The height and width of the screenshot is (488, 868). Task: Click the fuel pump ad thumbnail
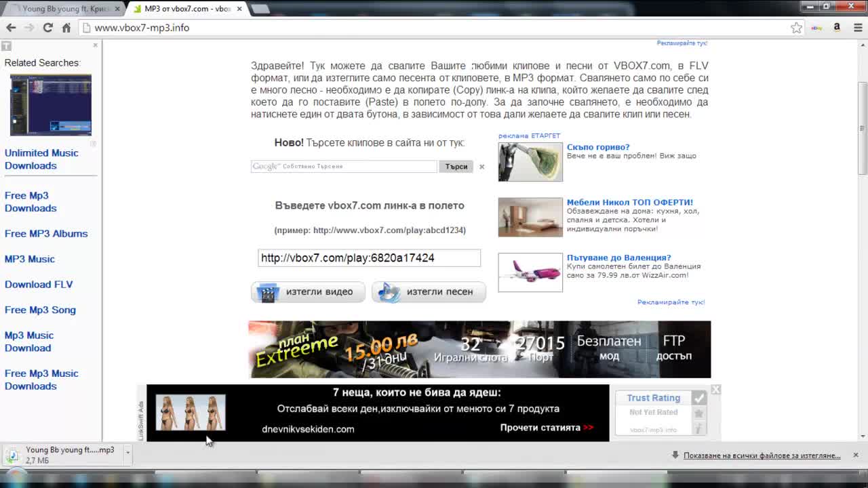(x=530, y=162)
